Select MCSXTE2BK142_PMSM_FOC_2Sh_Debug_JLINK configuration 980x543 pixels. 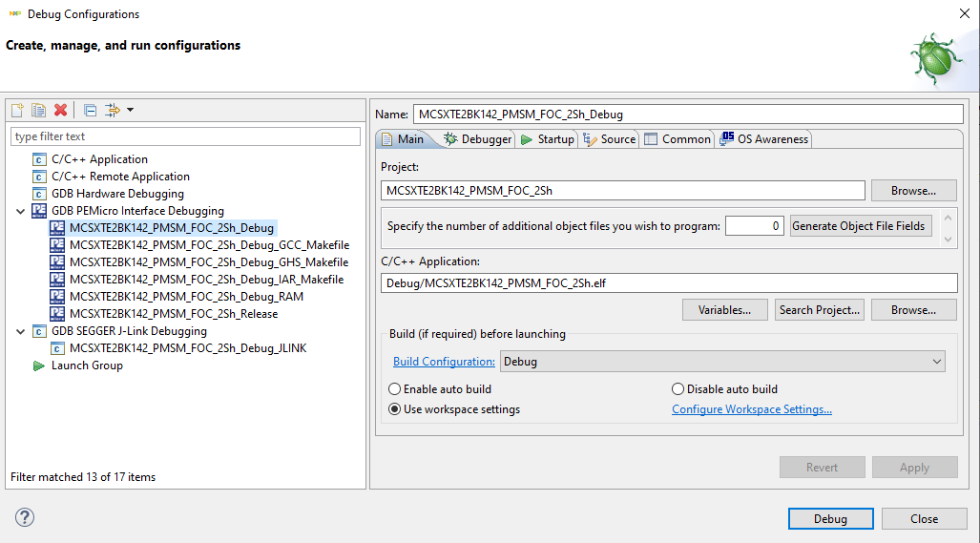[x=187, y=348]
